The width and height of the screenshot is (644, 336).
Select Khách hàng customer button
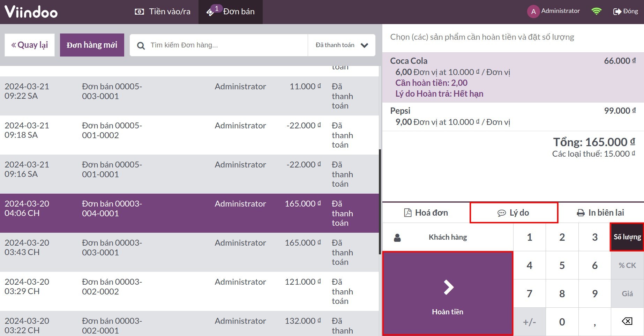(x=448, y=237)
